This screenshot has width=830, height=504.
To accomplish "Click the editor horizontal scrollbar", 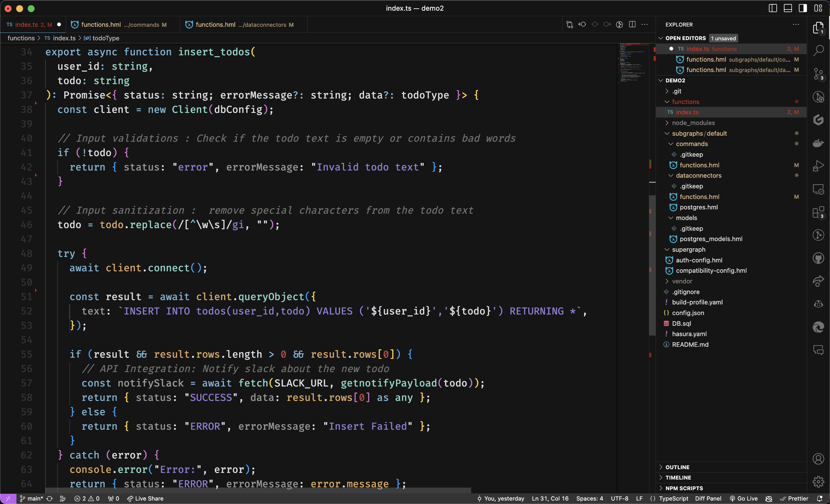I will [258, 490].
